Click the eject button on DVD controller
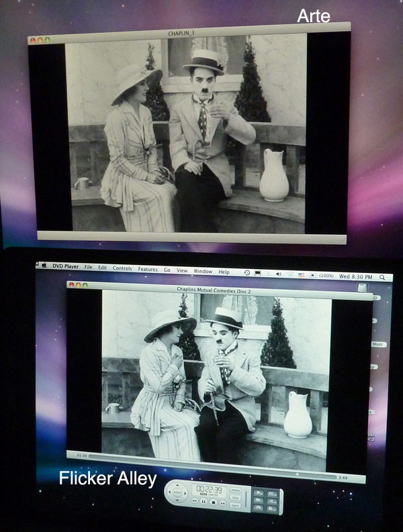 coord(235,506)
